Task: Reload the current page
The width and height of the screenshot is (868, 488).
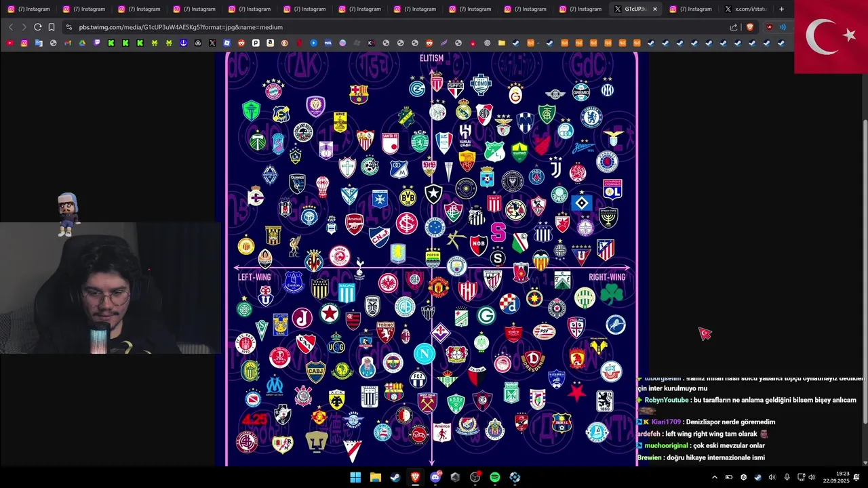Action: 38,27
